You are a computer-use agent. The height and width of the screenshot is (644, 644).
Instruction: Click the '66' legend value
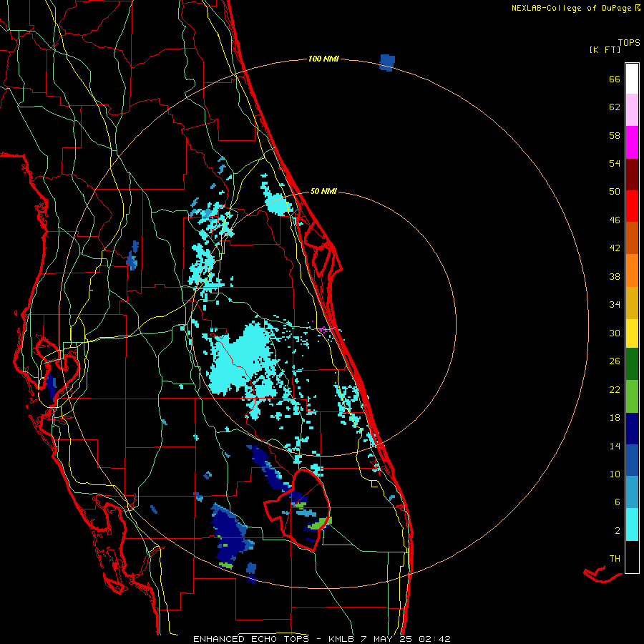point(615,79)
